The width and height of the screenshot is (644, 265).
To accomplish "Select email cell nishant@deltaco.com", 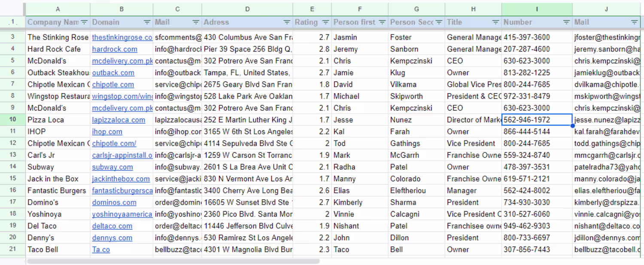I will click(x=607, y=226).
